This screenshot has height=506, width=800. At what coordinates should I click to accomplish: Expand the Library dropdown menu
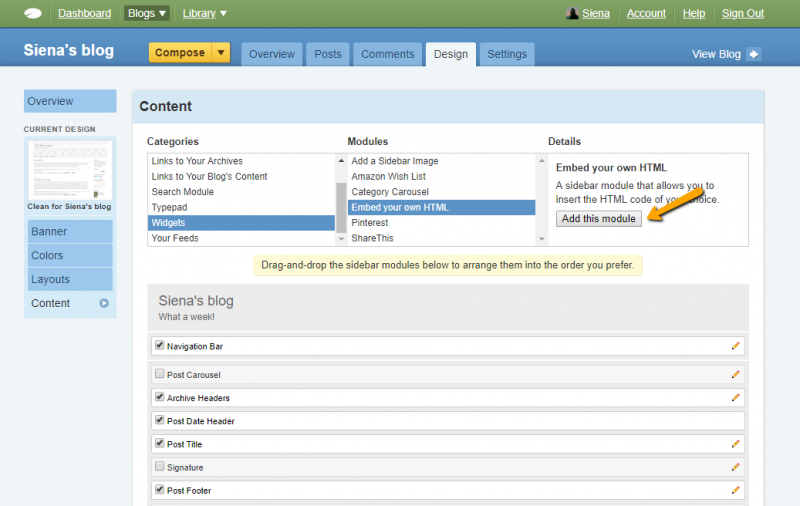point(204,14)
